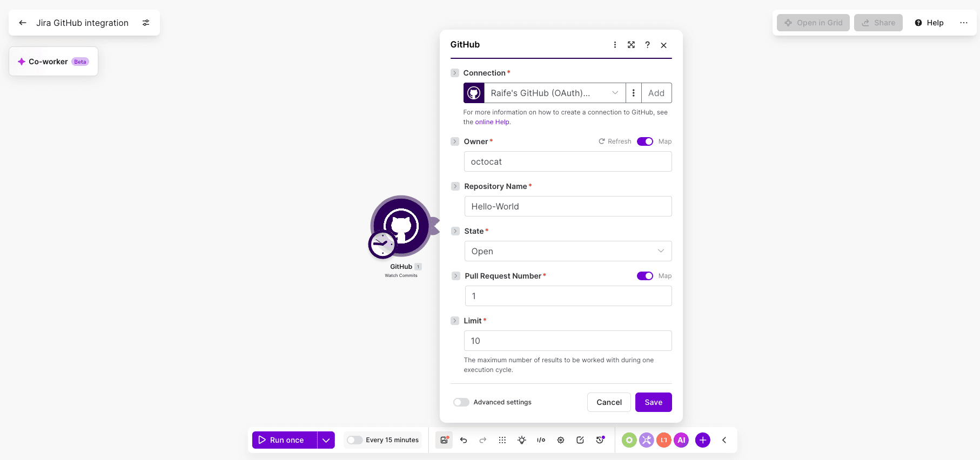980x460 pixels.
Task: Expand the Connection field info
Action: pyautogui.click(x=455, y=73)
